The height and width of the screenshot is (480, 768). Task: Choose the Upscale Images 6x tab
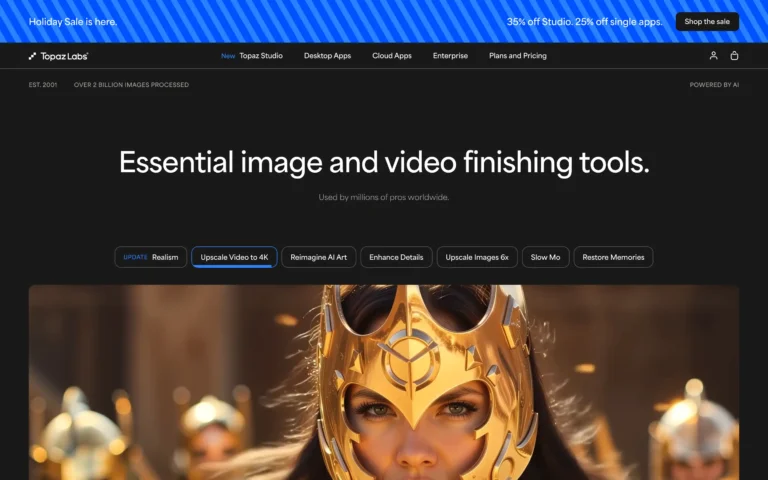[477, 257]
